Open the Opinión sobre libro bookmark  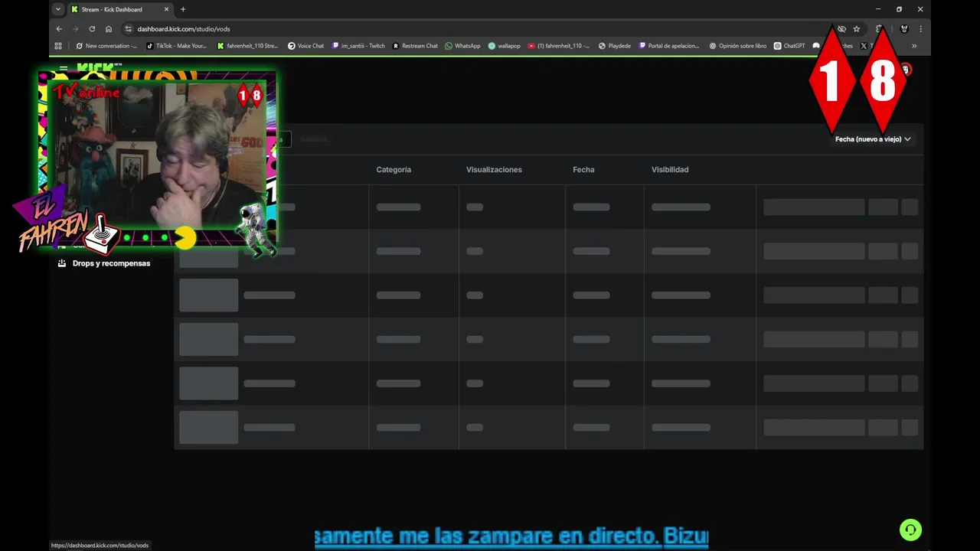coord(737,46)
